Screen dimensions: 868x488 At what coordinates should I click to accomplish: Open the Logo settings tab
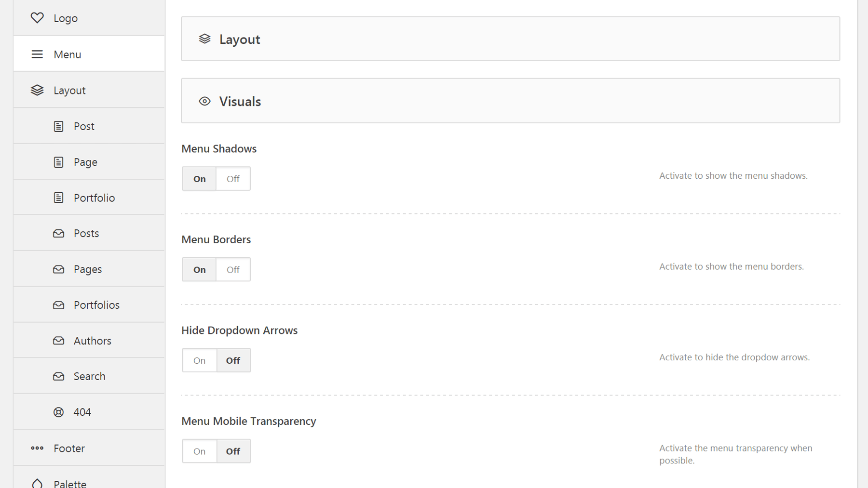(89, 18)
